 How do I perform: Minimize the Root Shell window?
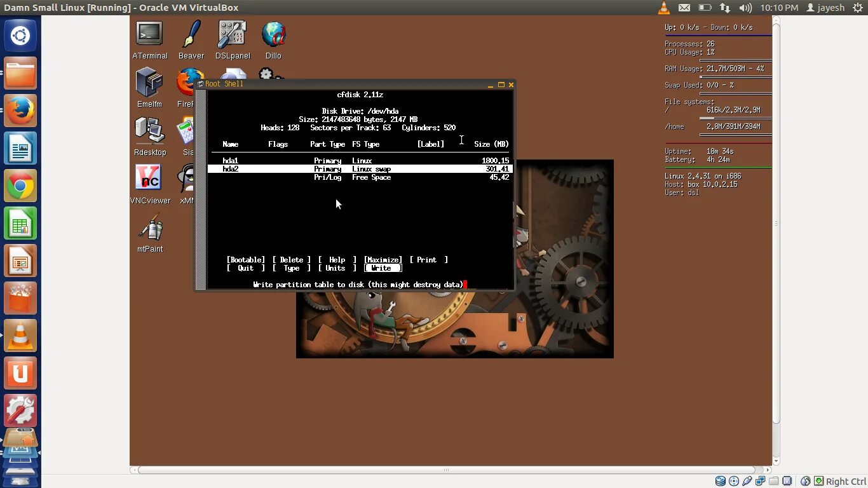pos(491,85)
